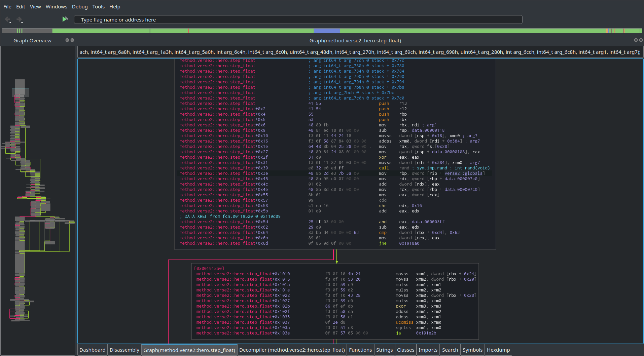Go forward with the right arrow button
Viewport: 644px width, 356px height.
20,19
